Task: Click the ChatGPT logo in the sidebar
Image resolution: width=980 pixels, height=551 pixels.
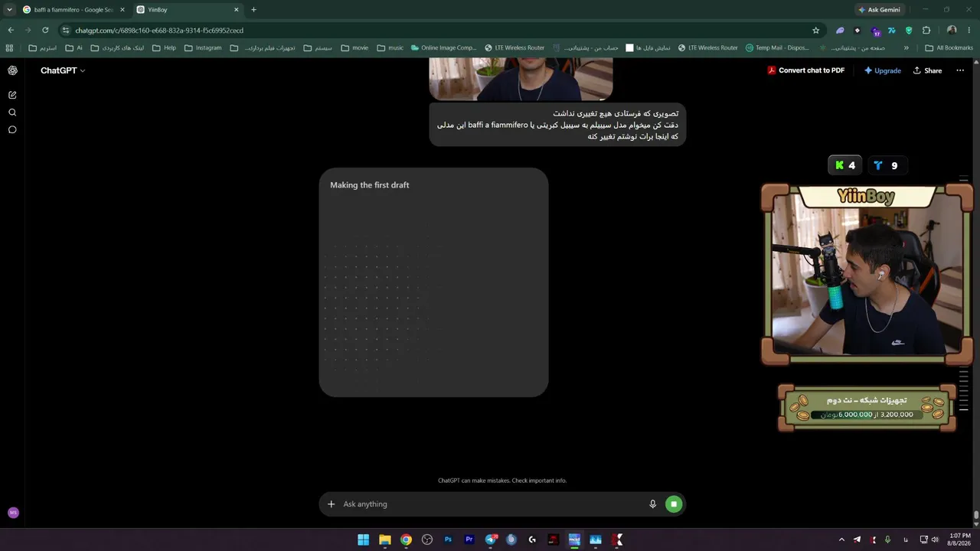Action: click(12, 70)
